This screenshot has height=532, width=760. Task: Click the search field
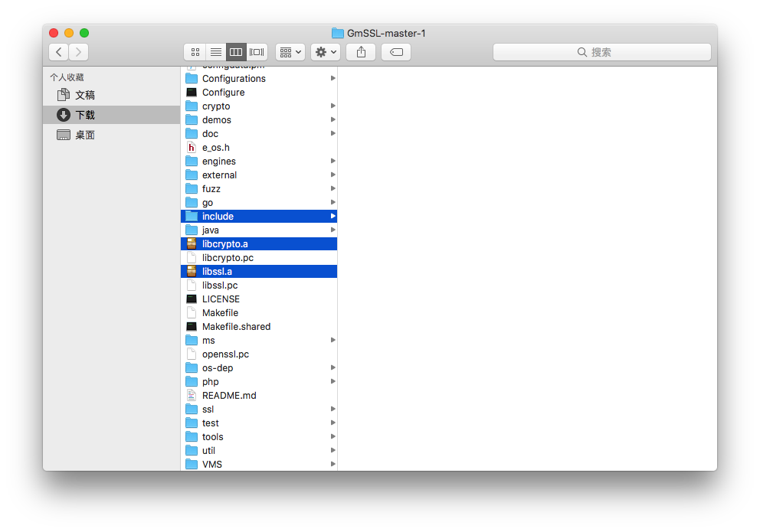pos(602,52)
